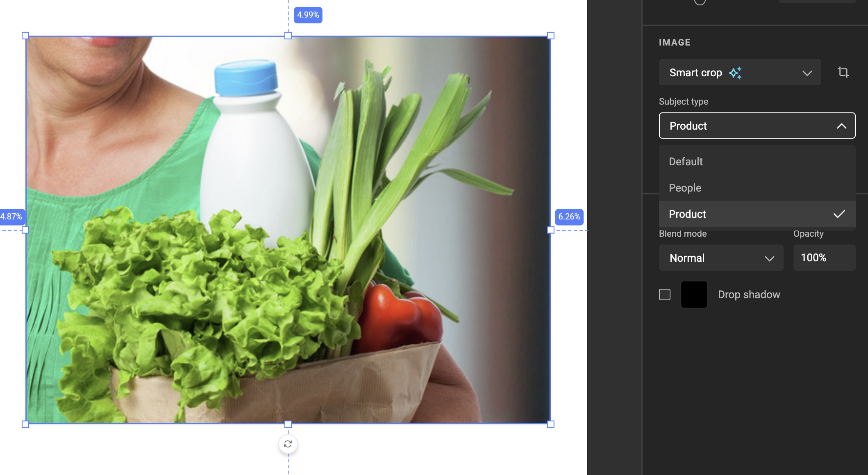Viewport: 868px width, 475px height.
Task: Open the Blend mode Normal dropdown
Action: (x=721, y=258)
